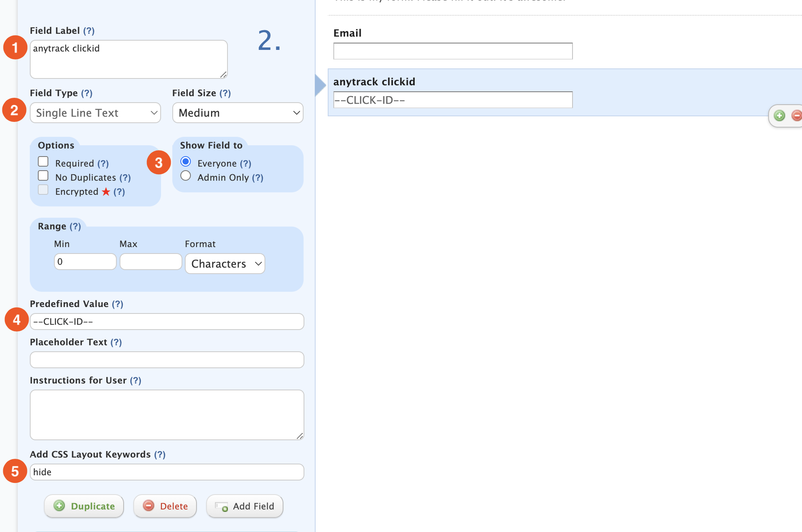802x532 pixels.
Task: Select the anytrack clickid label in preview
Action: pyautogui.click(x=374, y=82)
